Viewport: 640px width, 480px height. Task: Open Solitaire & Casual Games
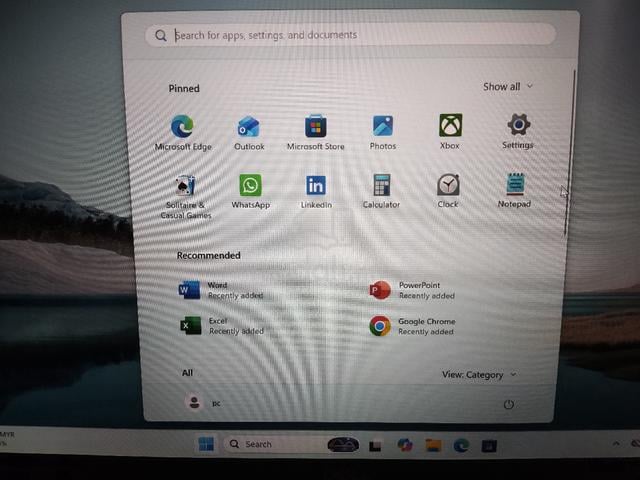point(186,197)
